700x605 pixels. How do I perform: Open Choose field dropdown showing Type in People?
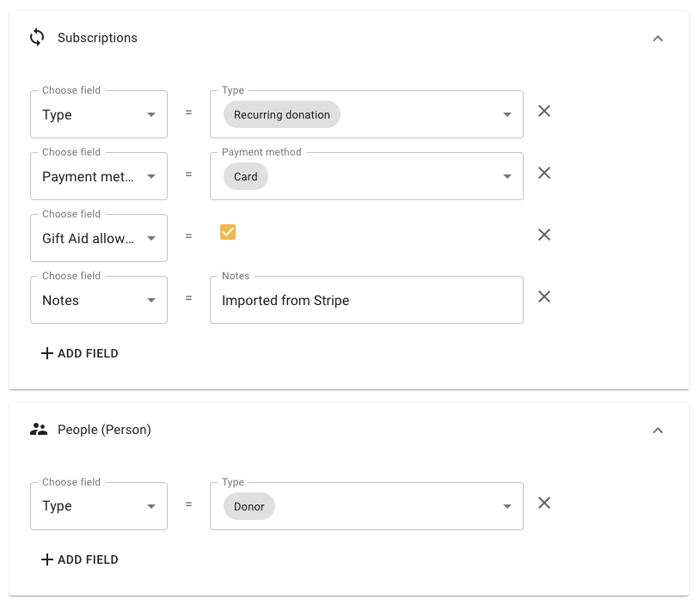99,506
